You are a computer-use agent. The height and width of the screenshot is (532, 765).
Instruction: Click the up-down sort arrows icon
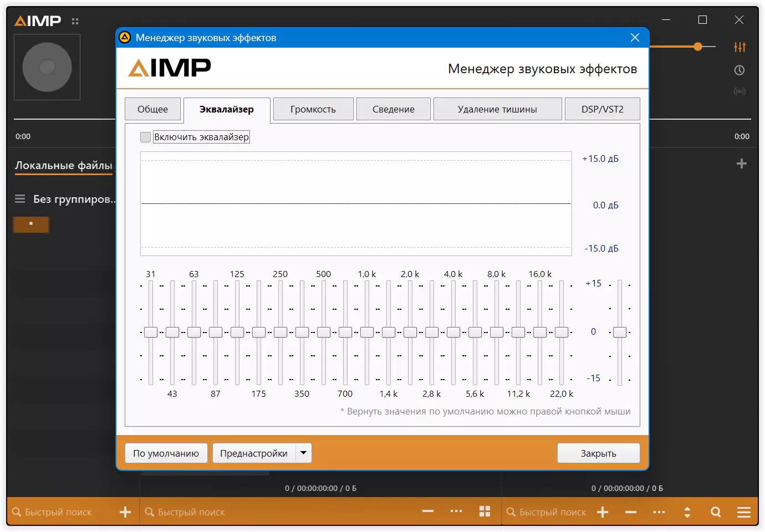click(687, 512)
